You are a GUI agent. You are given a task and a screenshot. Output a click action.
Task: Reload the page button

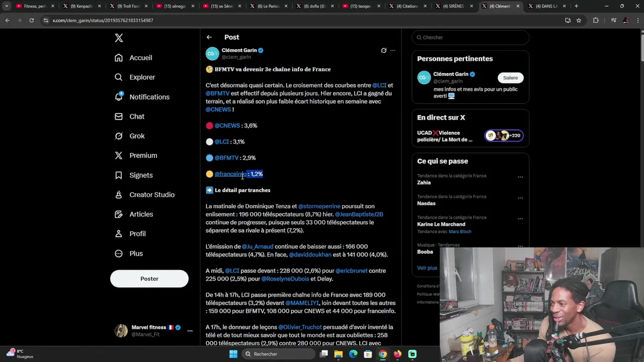click(x=31, y=20)
